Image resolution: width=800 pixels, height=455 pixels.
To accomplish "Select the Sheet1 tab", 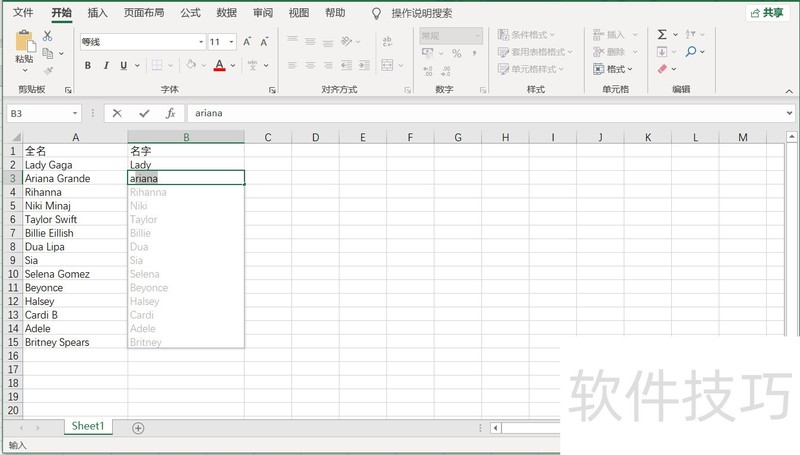I will pyautogui.click(x=88, y=426).
